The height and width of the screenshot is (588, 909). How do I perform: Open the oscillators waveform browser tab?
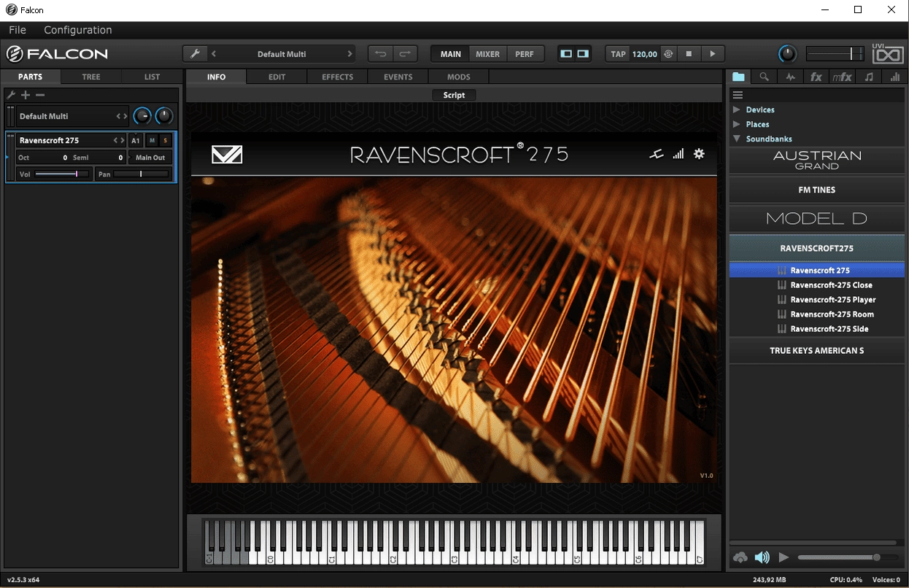[790, 77]
